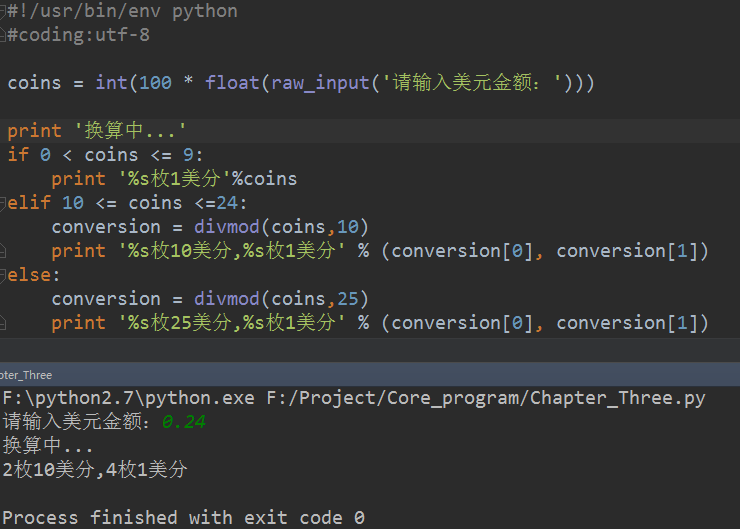740x529 pixels.
Task: Select the Chapter_Three run tab
Action: pyautogui.click(x=26, y=375)
